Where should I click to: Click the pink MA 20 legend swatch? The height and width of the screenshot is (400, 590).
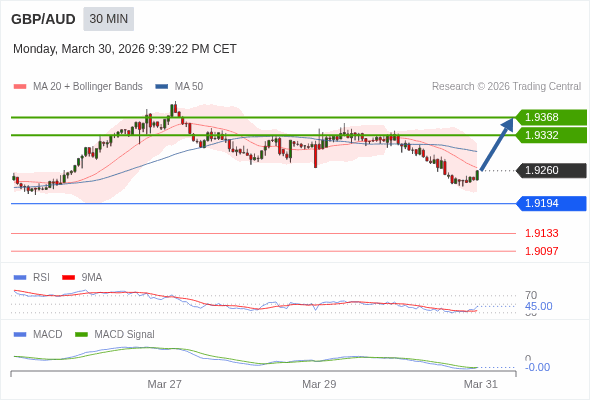click(x=20, y=87)
